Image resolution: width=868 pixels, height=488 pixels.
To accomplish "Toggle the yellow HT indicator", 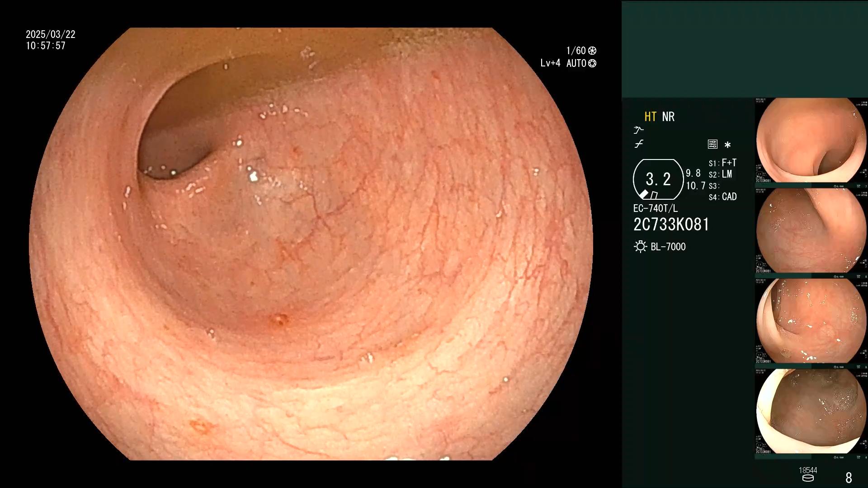I will (650, 117).
